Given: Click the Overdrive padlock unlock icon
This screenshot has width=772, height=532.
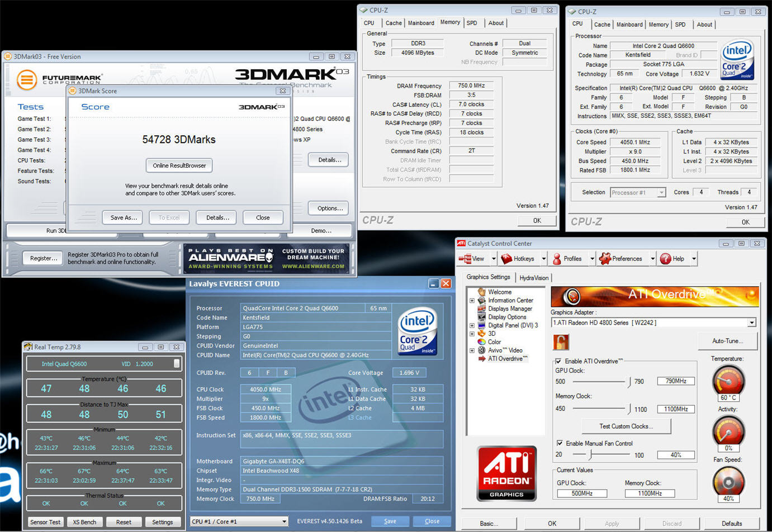Looking at the screenshot, I should [561, 342].
